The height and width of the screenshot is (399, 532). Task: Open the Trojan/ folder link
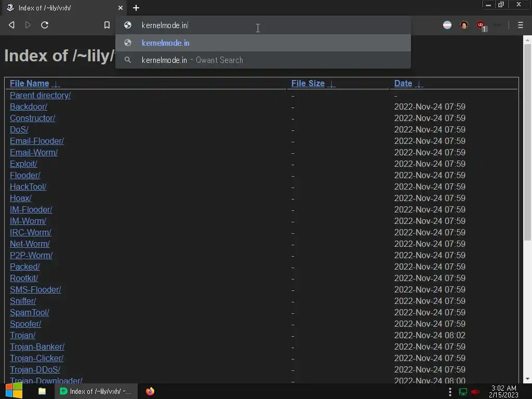click(22, 335)
